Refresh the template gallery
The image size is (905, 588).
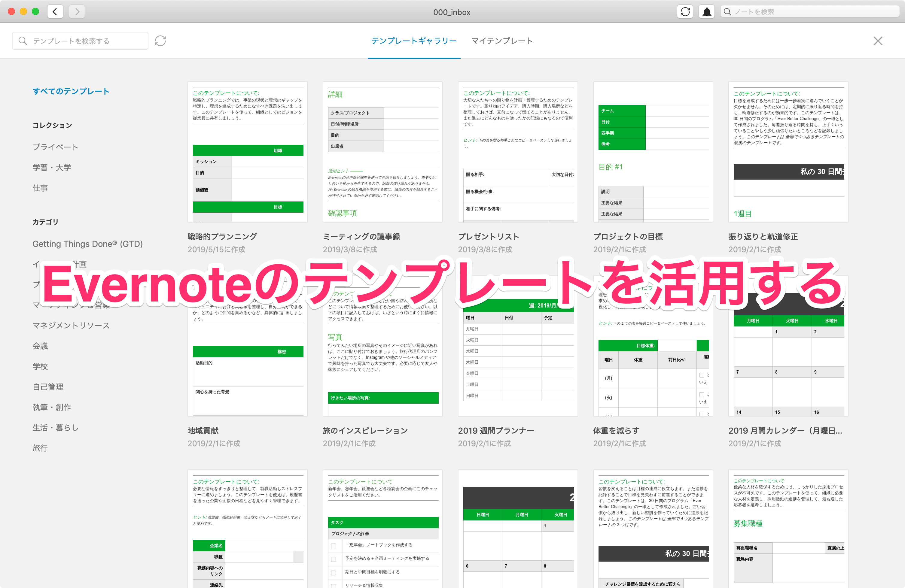(x=160, y=41)
